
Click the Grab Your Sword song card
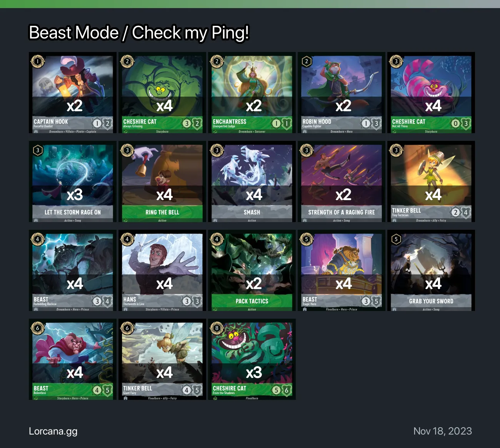[x=431, y=271]
